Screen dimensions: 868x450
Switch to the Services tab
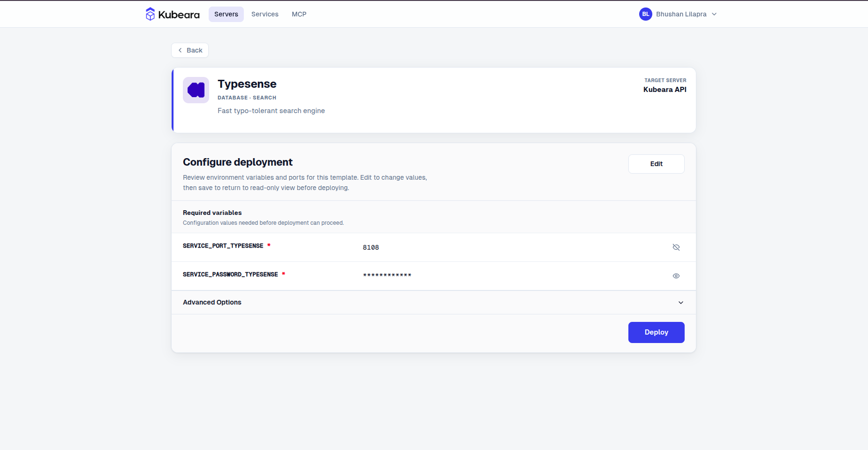[265, 14]
